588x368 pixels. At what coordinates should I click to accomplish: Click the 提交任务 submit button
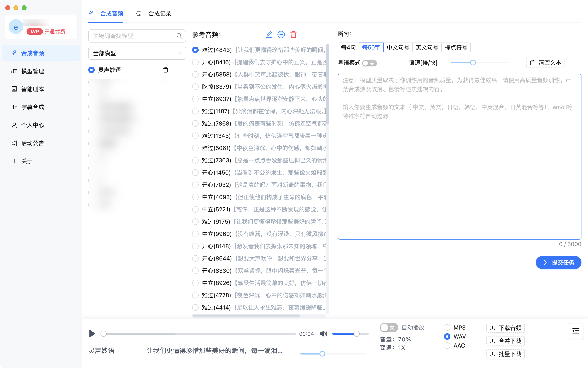point(558,262)
